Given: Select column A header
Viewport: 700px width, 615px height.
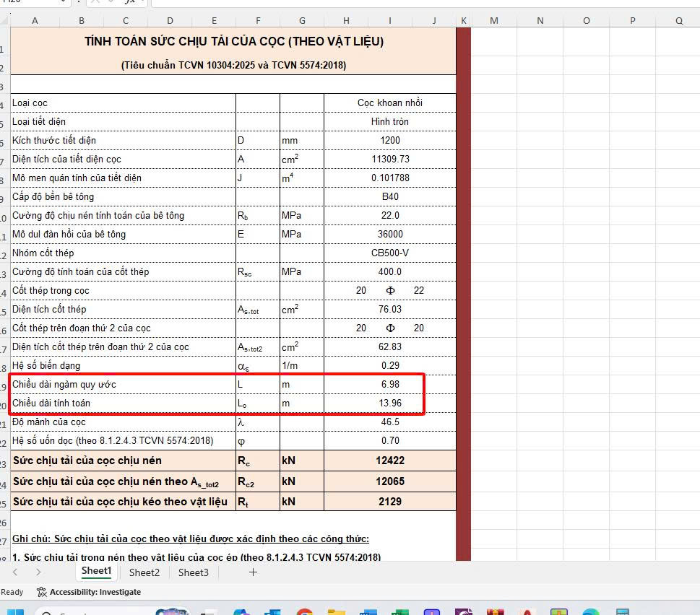Looking at the screenshot, I should pyautogui.click(x=35, y=21).
